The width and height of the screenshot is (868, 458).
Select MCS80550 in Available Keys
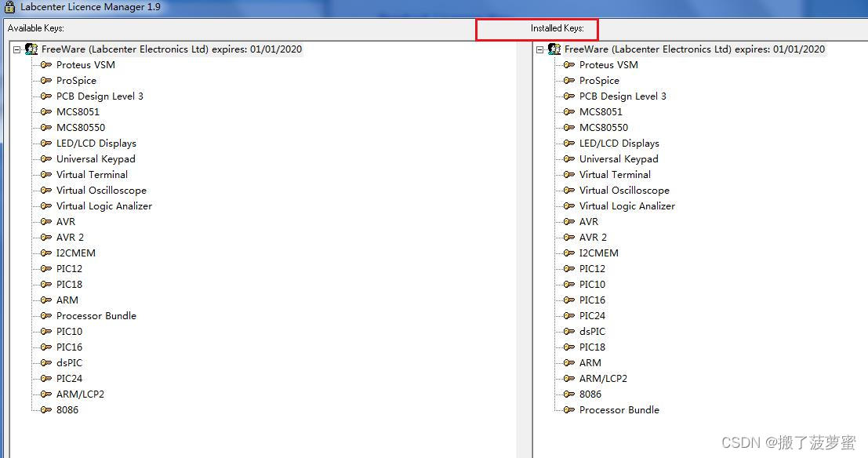pyautogui.click(x=81, y=127)
